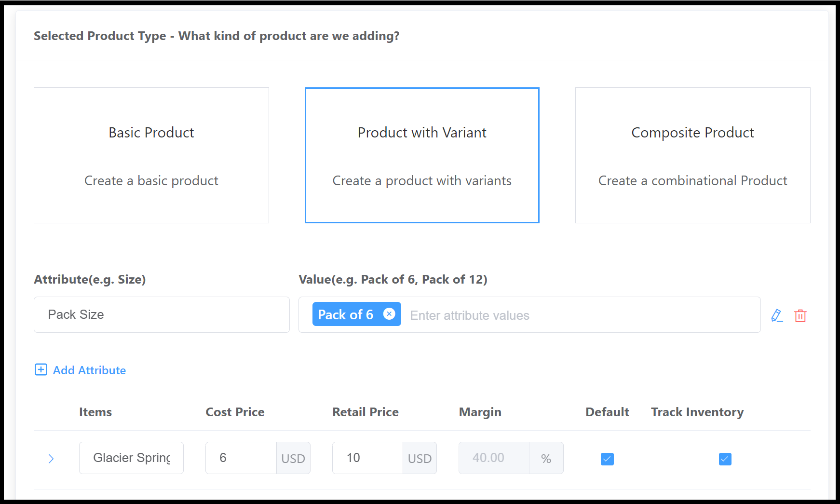Select the Product with Variant card
This screenshot has width=840, height=504.
pyautogui.click(x=421, y=155)
